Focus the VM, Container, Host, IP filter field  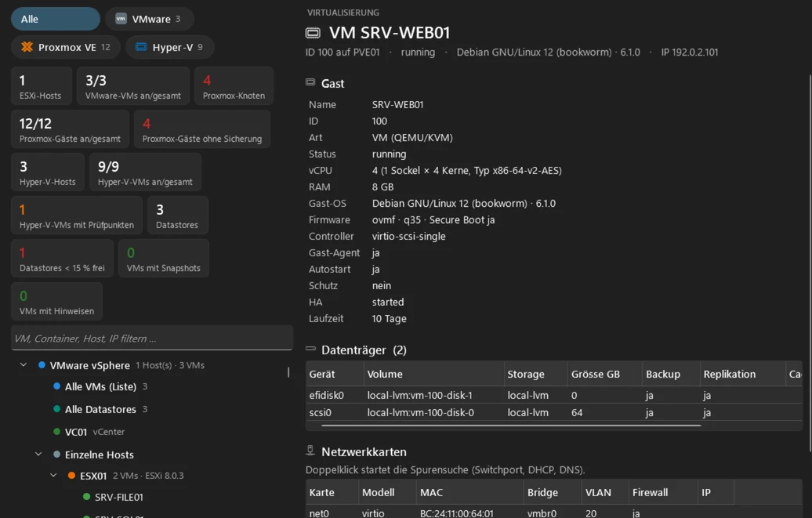pyautogui.click(x=152, y=338)
